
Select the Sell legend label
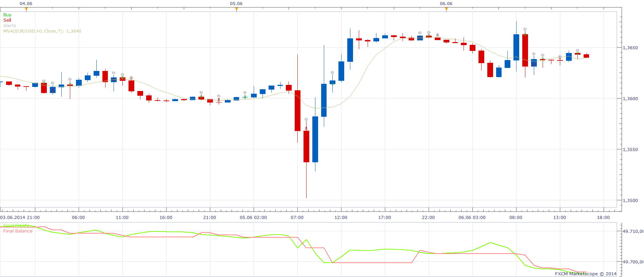pos(7,20)
